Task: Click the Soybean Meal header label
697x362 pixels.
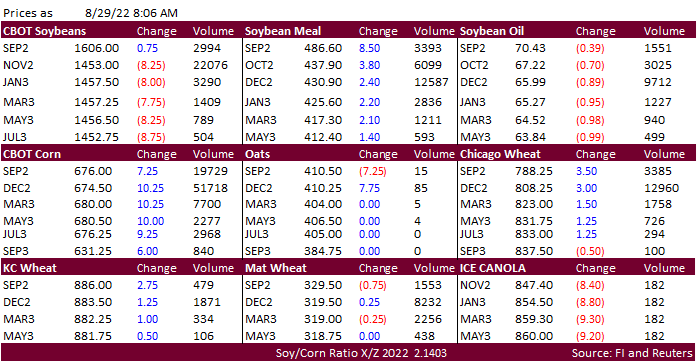Action: point(283,31)
